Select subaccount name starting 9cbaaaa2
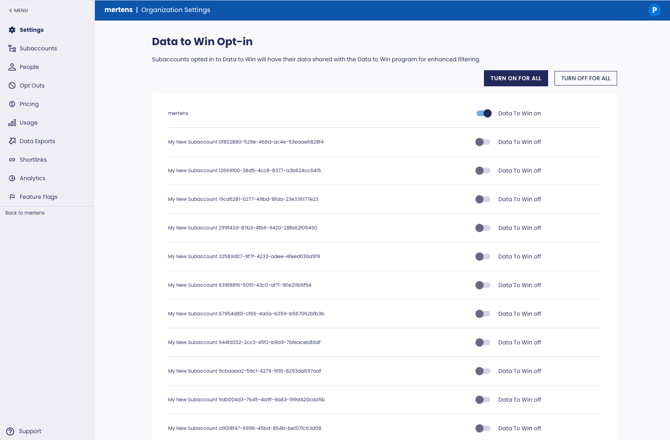Screen dimensions: 670x440 [x=244, y=371]
